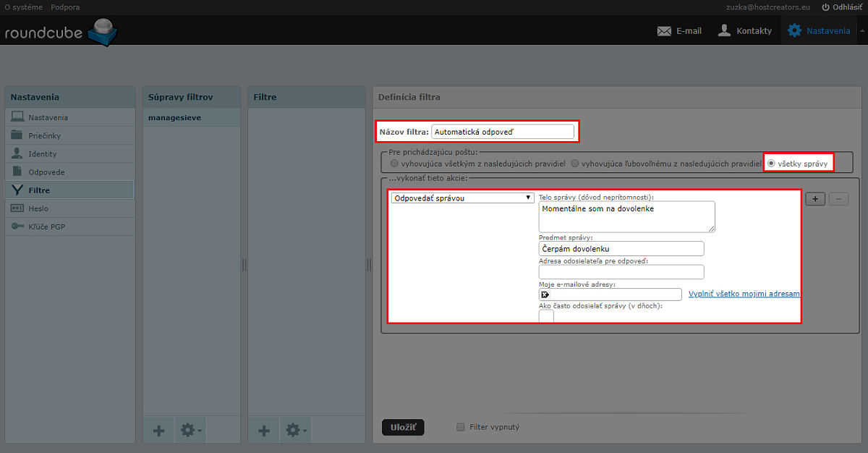Select the 'všetky správy' radio button

pyautogui.click(x=772, y=164)
